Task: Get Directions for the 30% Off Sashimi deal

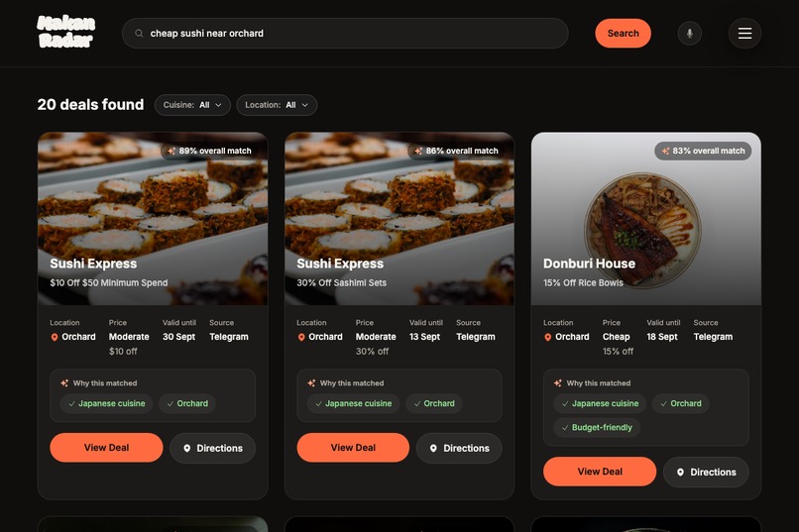Action: pyautogui.click(x=459, y=448)
